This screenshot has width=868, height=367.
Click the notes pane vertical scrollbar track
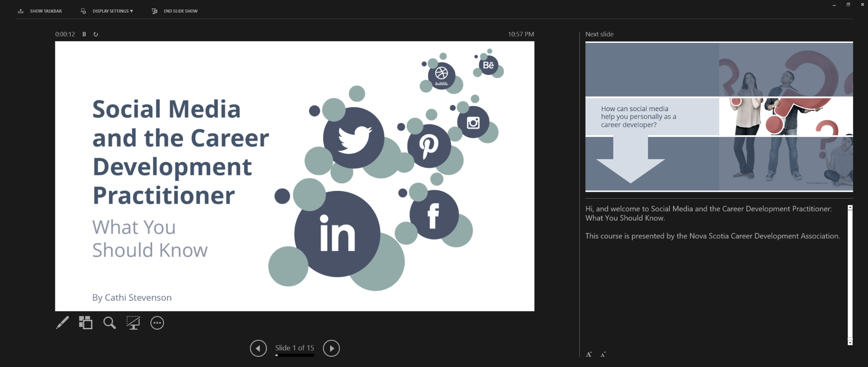click(x=850, y=275)
